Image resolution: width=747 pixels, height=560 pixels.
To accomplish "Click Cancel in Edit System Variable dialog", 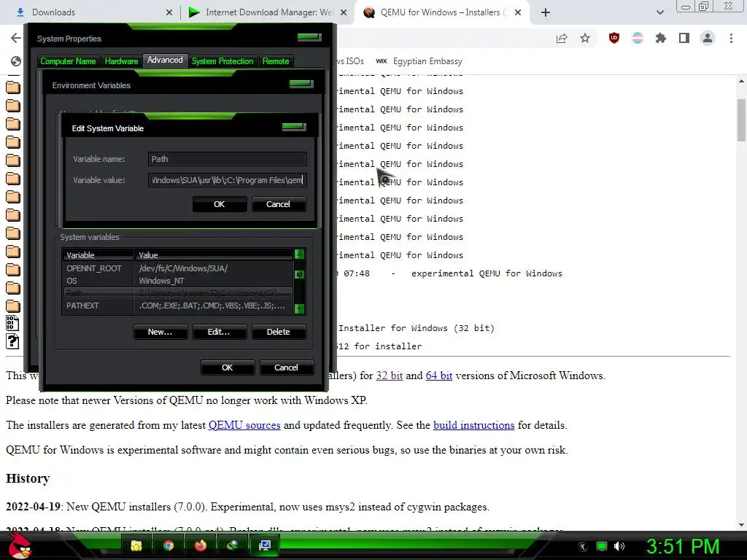I will [x=278, y=204].
